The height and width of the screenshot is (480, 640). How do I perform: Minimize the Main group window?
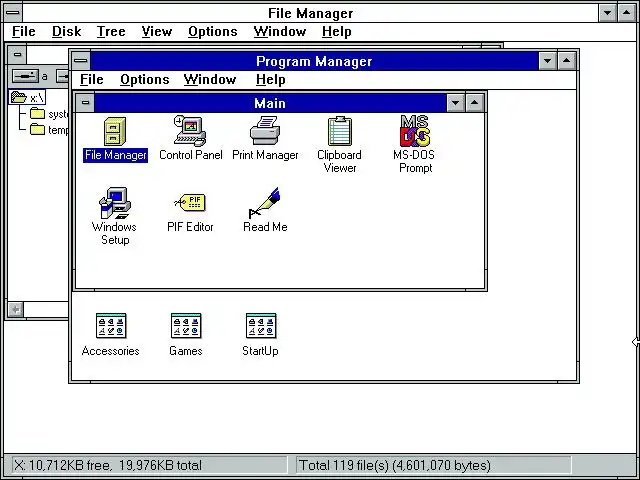[456, 102]
